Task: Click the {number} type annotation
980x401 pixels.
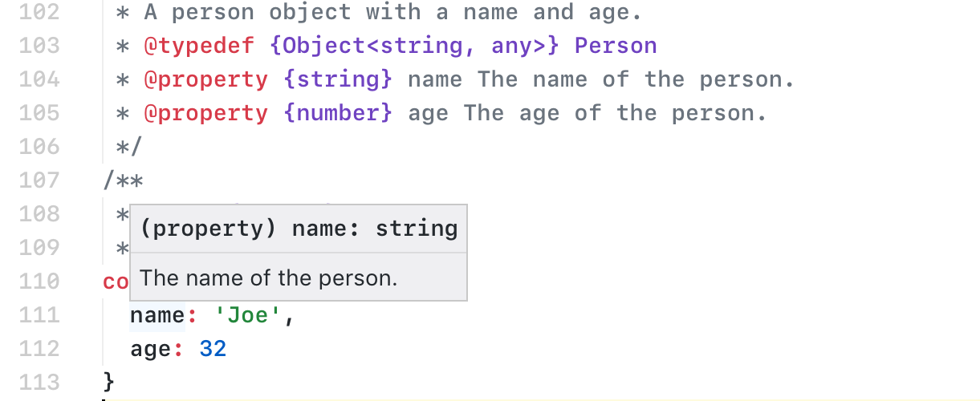Action: coord(338,113)
